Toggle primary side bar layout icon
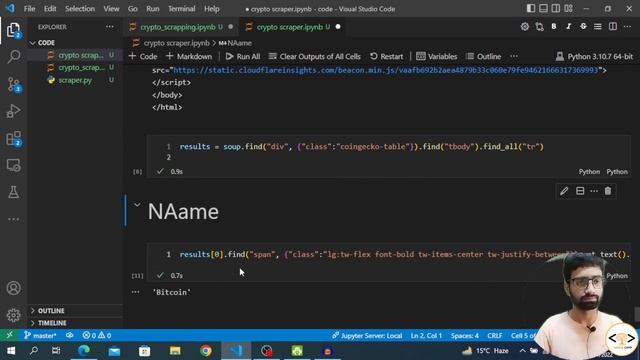 coord(531,9)
